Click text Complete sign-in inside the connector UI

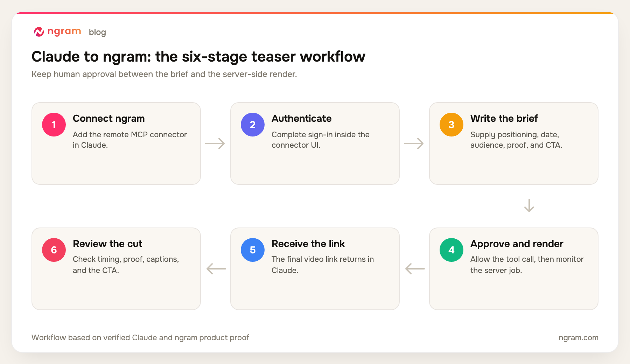point(321,140)
